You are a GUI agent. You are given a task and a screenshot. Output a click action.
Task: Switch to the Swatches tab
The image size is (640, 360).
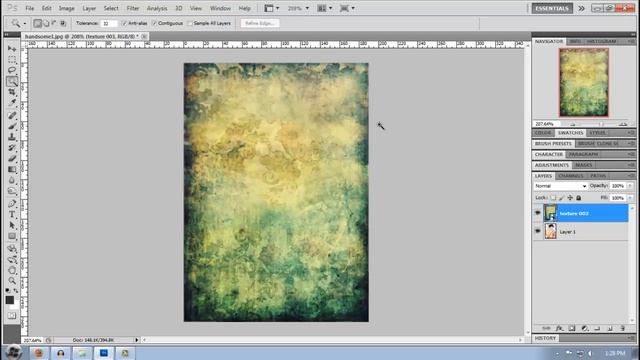coord(570,133)
